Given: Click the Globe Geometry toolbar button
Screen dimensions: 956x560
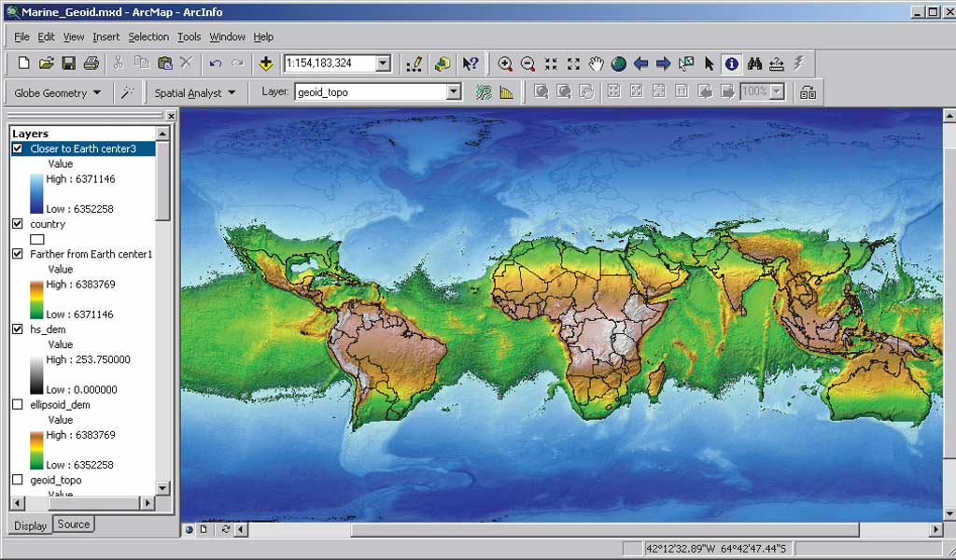Looking at the screenshot, I should coord(58,92).
